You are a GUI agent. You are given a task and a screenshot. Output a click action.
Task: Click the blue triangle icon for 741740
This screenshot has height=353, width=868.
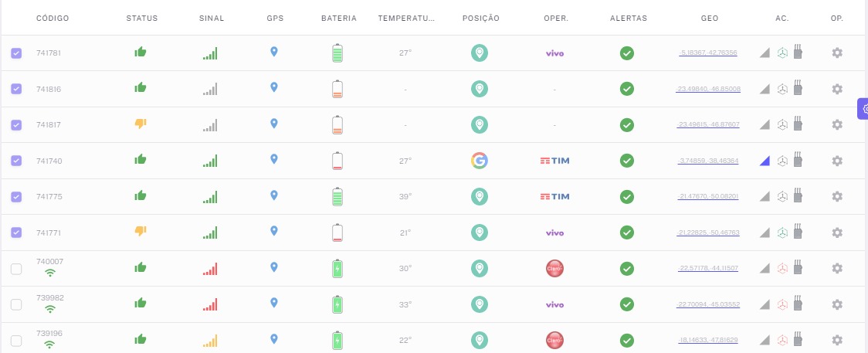[765, 161]
